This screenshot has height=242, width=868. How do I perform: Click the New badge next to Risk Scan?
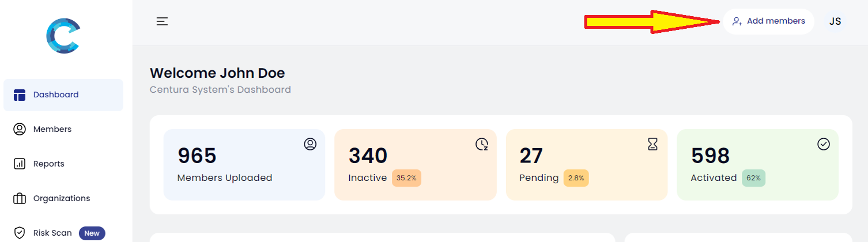[92, 233]
